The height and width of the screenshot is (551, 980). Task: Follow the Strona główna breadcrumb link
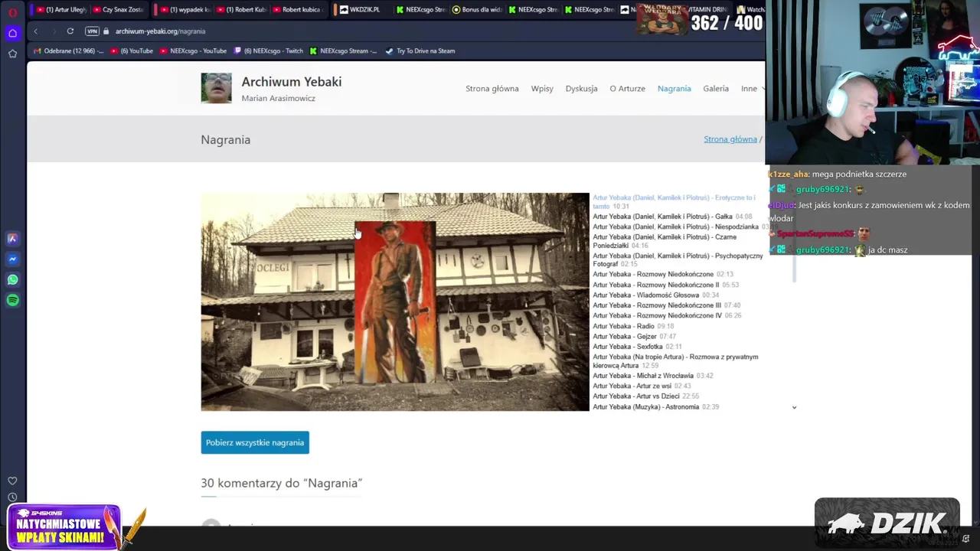pyautogui.click(x=730, y=139)
